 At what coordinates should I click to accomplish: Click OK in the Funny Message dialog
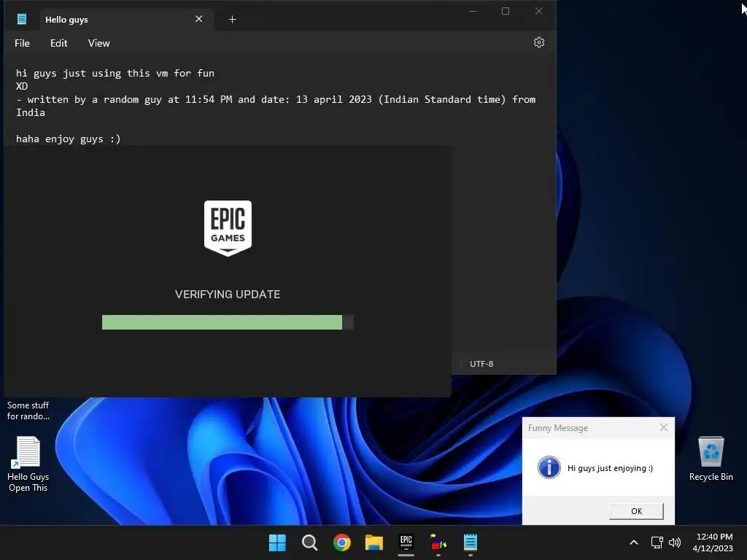click(x=636, y=511)
